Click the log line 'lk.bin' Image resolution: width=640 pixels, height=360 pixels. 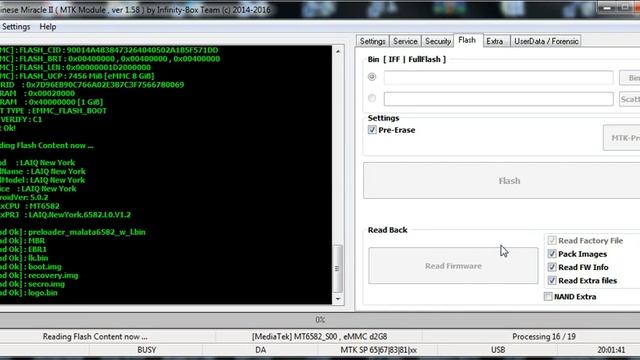38,258
